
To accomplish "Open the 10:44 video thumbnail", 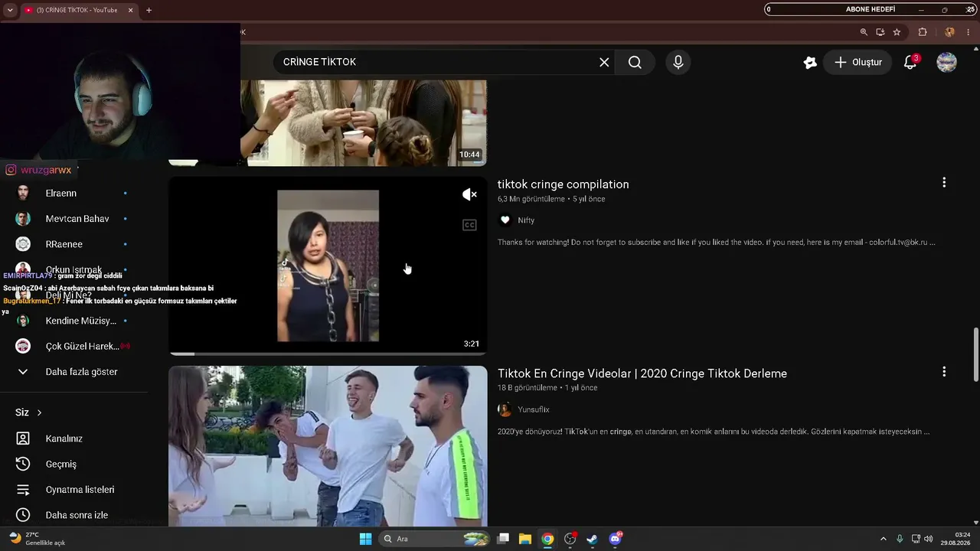I will (364, 122).
